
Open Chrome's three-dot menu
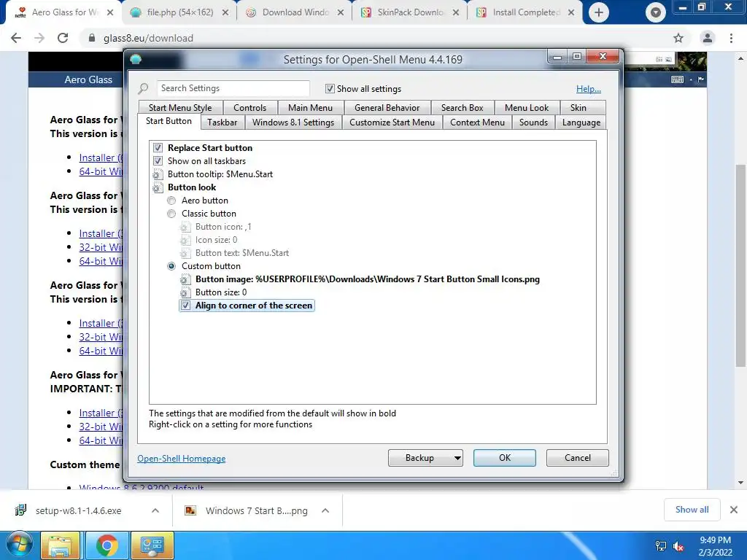click(x=731, y=38)
